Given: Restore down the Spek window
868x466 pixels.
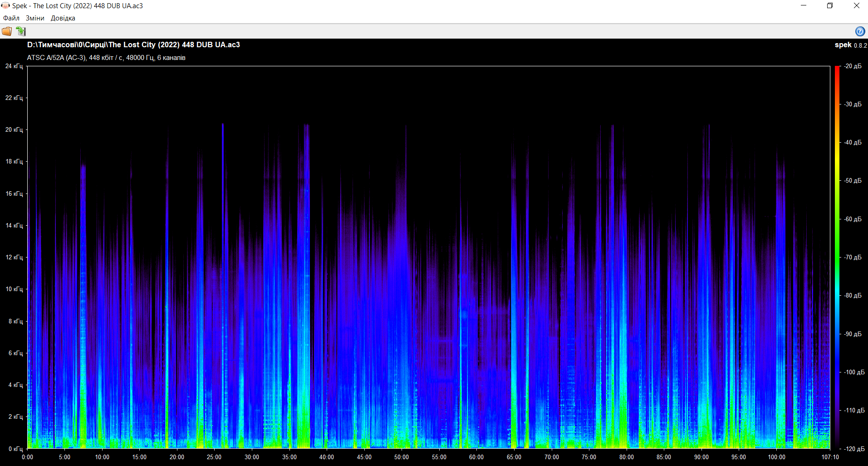Looking at the screenshot, I should click(x=830, y=5).
